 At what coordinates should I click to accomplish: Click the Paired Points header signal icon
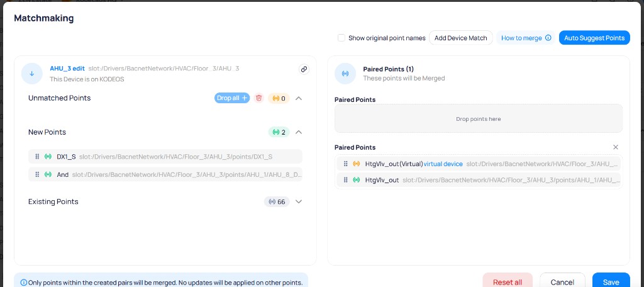click(345, 74)
